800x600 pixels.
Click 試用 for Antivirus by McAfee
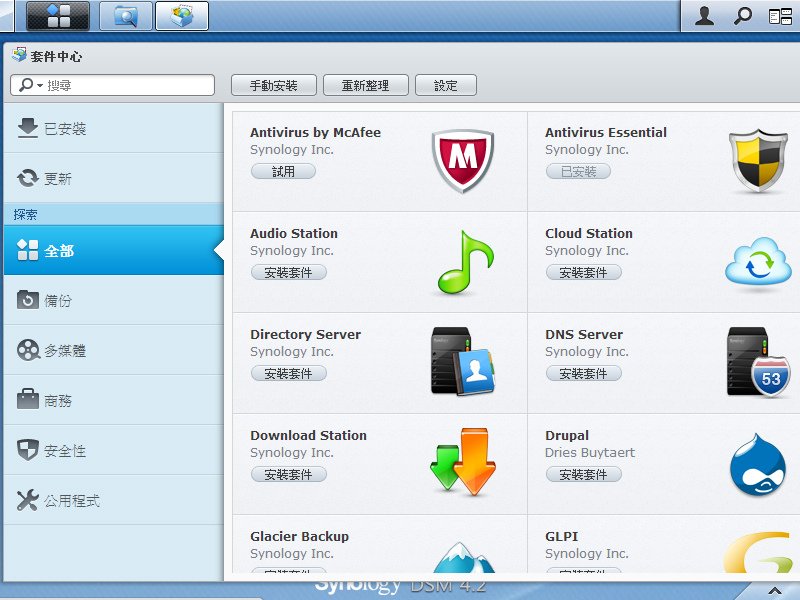point(283,171)
